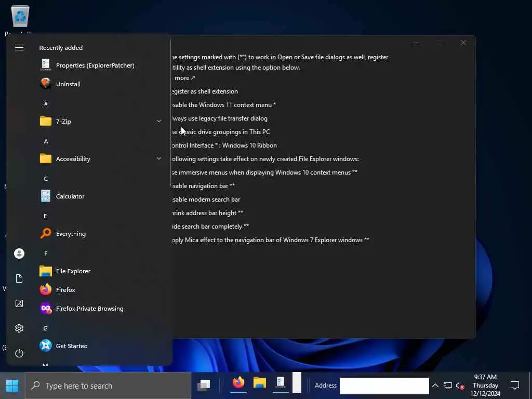
Task: Toggle Hide search bar completely setting
Action: 210,227
